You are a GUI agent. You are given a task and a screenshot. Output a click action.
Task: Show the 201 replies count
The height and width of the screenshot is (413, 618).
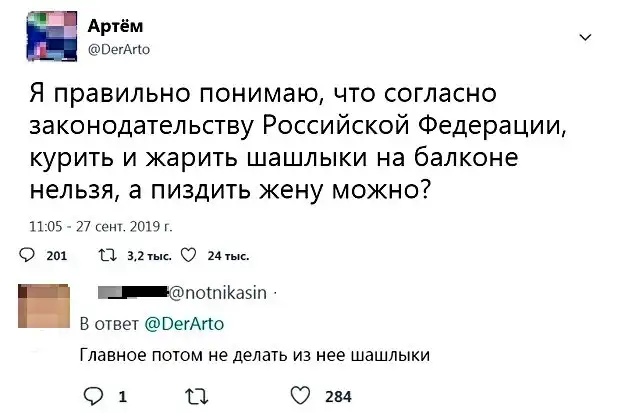click(x=56, y=256)
